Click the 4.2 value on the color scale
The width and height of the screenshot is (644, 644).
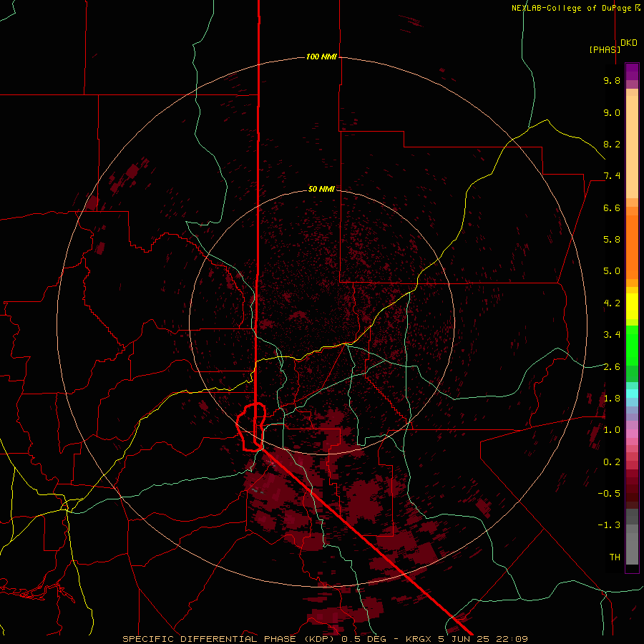pos(612,303)
